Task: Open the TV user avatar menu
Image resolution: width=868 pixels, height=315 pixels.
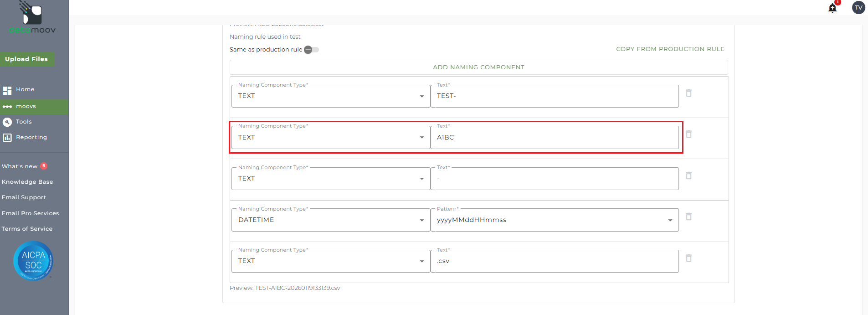Action: pos(858,8)
